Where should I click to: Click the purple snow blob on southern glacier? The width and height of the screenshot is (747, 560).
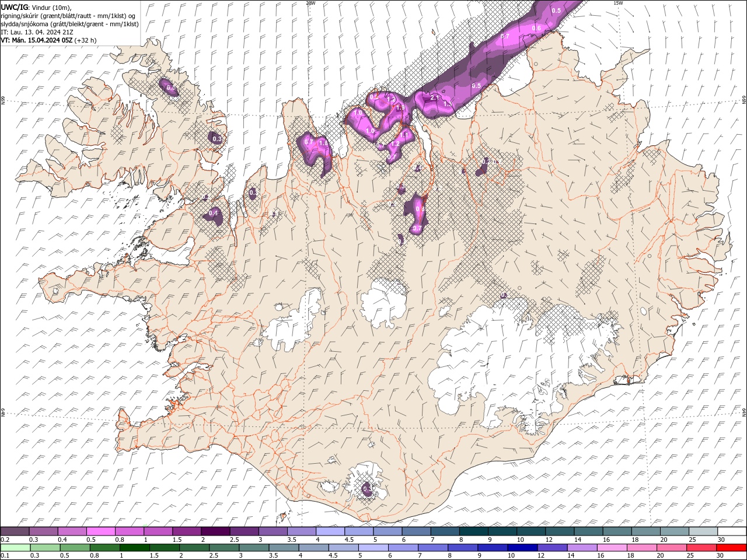pyautogui.click(x=366, y=490)
